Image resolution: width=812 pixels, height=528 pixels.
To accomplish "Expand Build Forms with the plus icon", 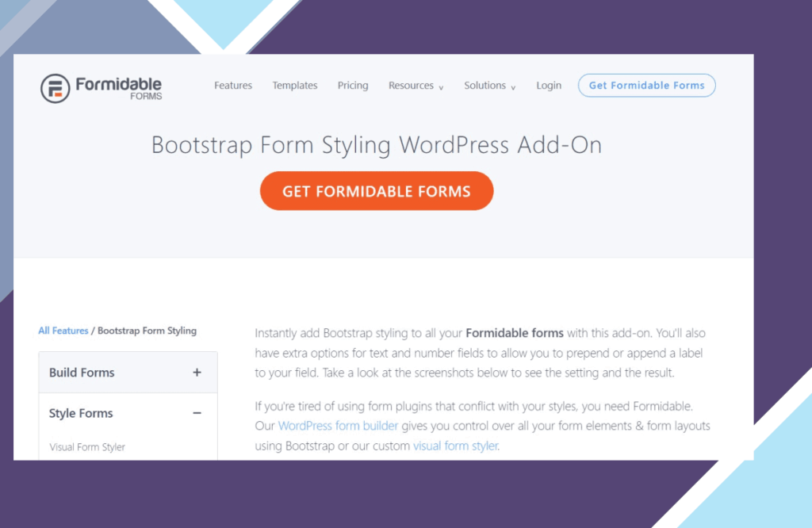I will tap(197, 373).
